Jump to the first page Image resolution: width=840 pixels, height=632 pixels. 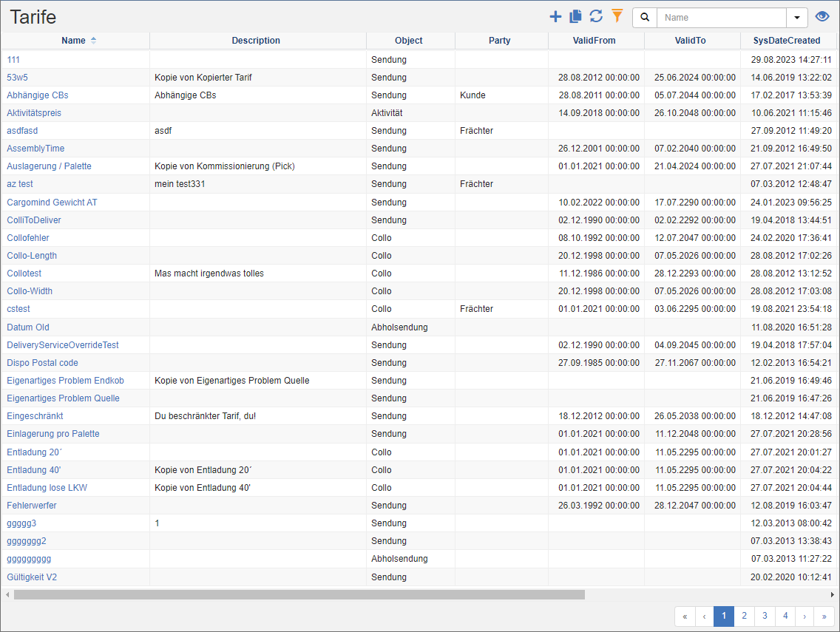pos(685,616)
